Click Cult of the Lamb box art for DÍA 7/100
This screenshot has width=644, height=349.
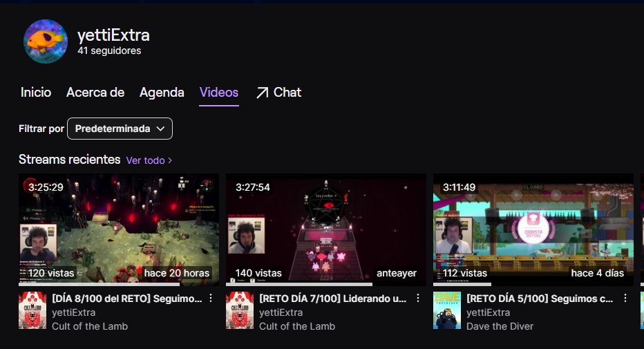tap(240, 310)
